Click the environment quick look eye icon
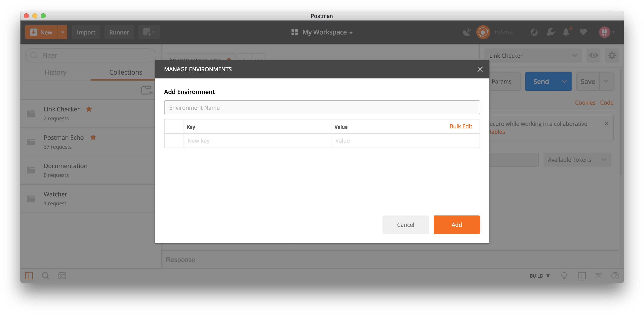Viewport: 644px width, 314px height. click(593, 55)
